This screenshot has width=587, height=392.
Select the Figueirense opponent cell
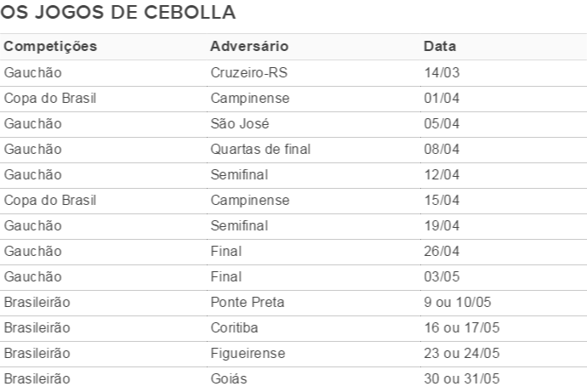click(248, 353)
